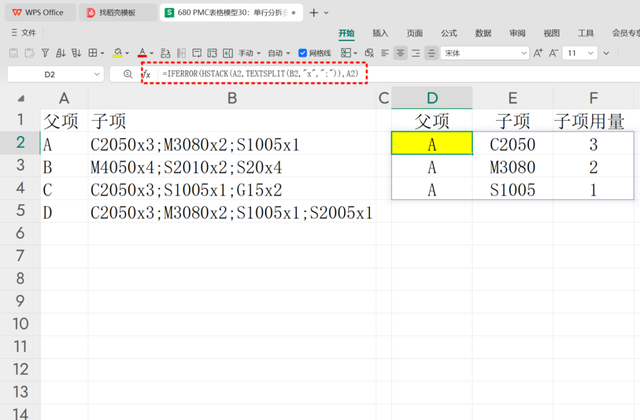Image resolution: width=640 pixels, height=420 pixels.
Task: Open the 公式 ribbon tab
Action: tap(449, 32)
